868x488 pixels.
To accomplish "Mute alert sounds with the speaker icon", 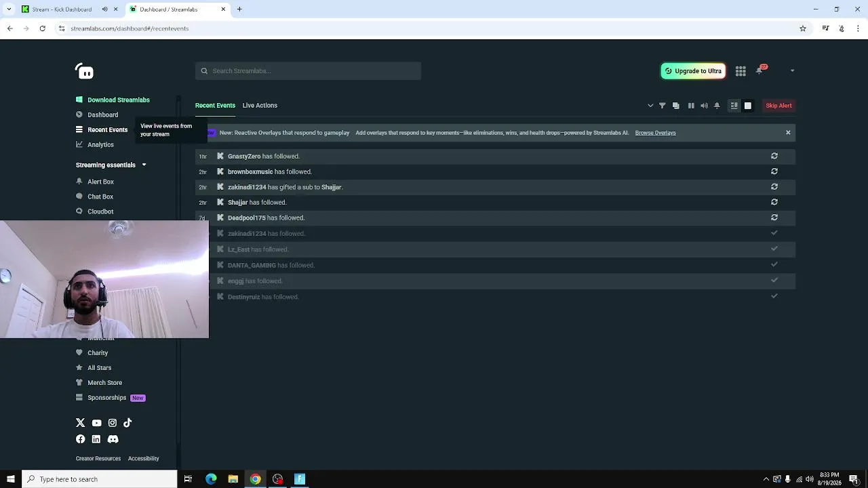I will tap(704, 106).
